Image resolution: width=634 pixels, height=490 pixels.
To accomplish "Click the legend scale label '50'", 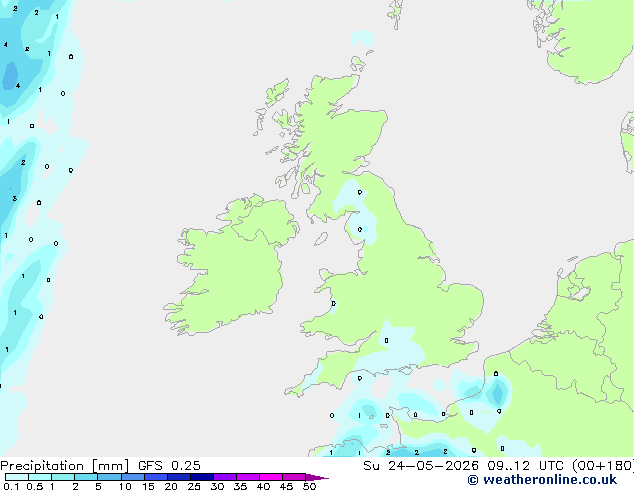I will 309,486.
